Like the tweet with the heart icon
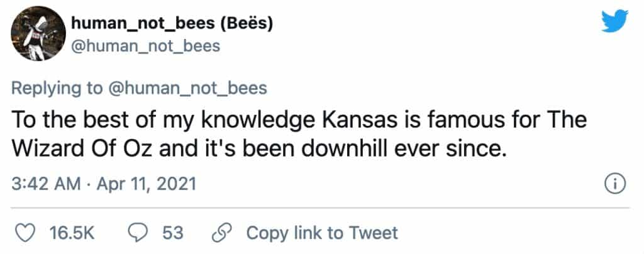 (24, 233)
